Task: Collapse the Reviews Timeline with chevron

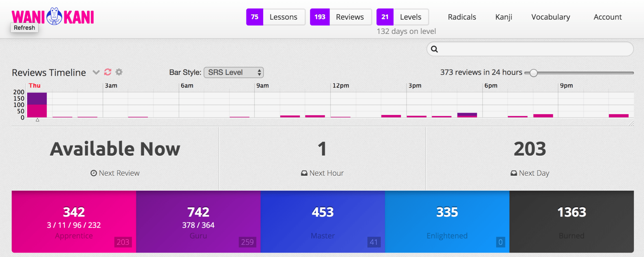Action: click(x=96, y=72)
